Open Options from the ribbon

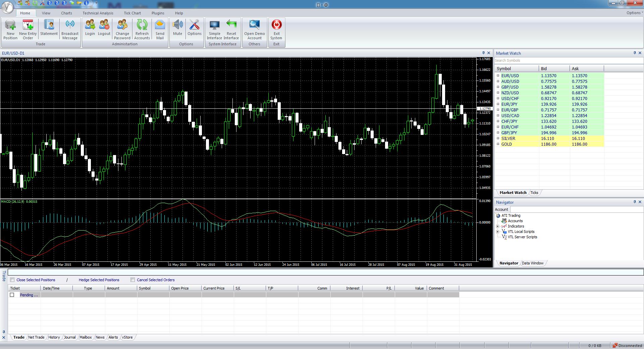(195, 28)
